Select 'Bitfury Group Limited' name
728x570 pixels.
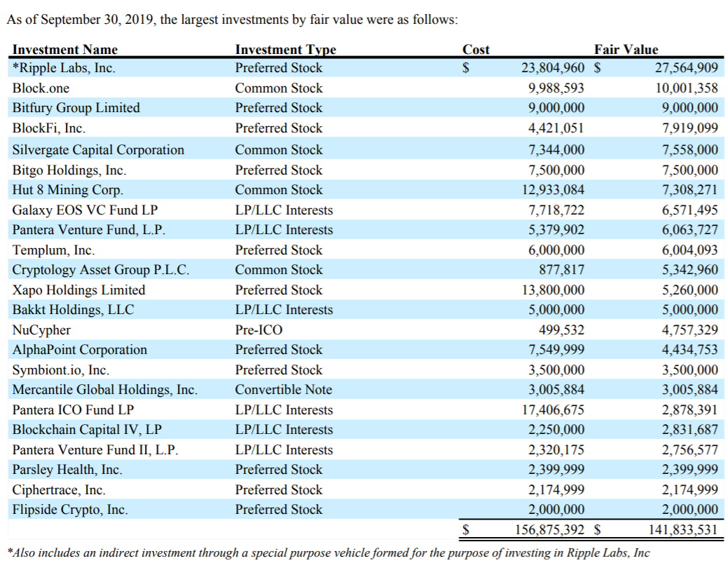tap(76, 108)
